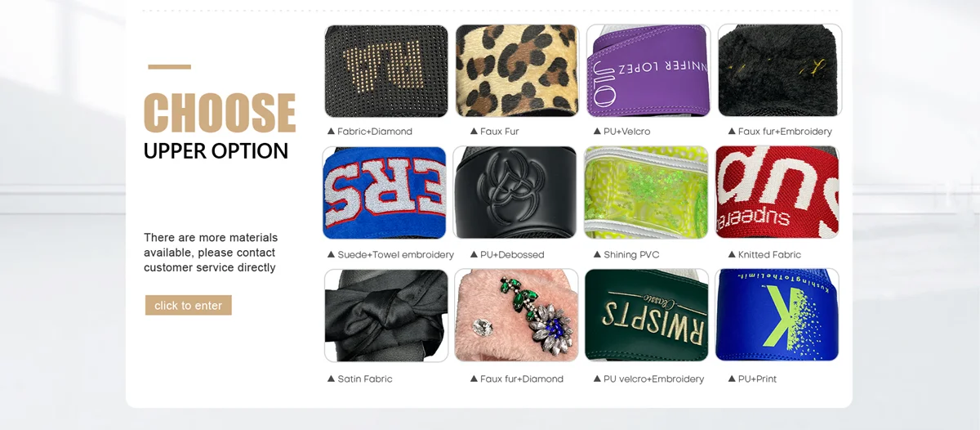The height and width of the screenshot is (430, 980).
Task: Click the 'Faux Fur' caption label
Action: [x=500, y=132]
